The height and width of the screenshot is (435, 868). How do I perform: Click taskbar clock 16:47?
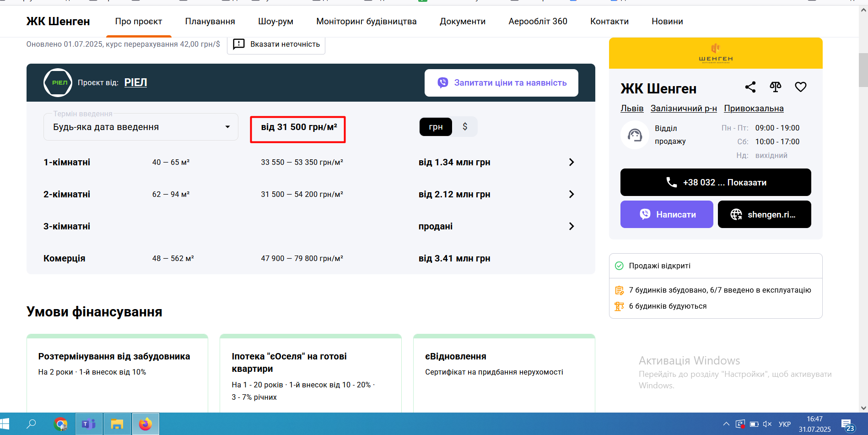coord(814,419)
